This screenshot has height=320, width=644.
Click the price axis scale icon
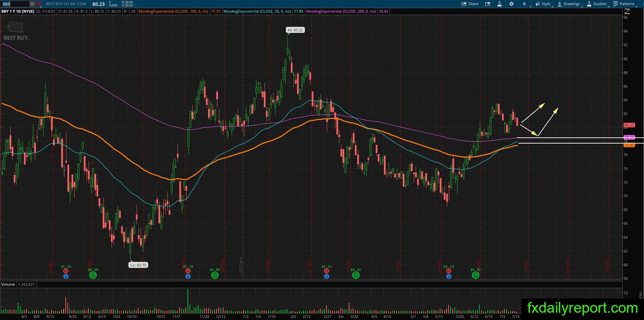(627, 11)
